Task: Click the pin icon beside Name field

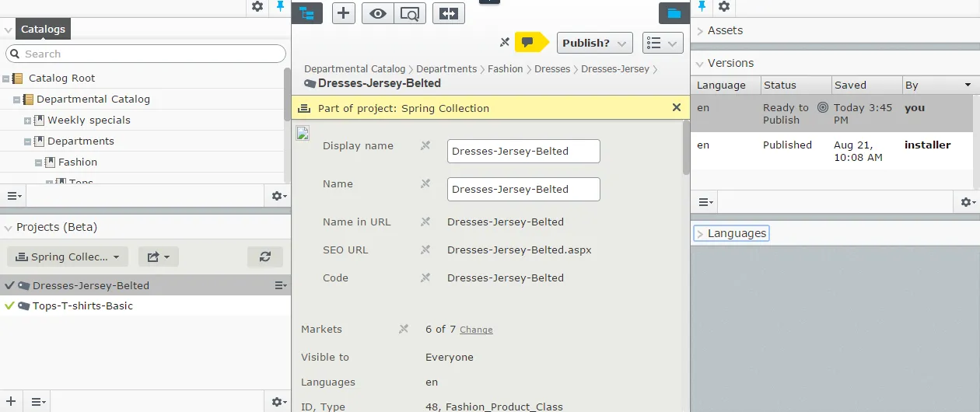Action: (x=425, y=183)
